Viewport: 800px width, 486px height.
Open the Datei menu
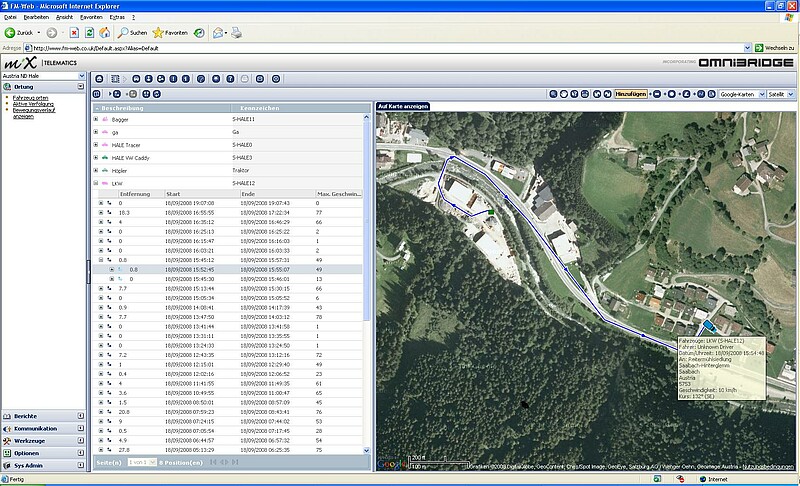(10, 17)
